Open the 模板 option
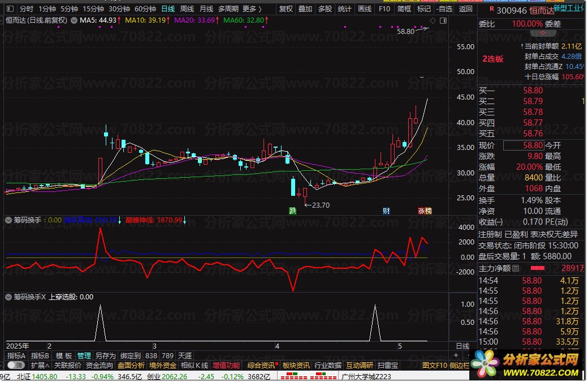 [x=64, y=356]
